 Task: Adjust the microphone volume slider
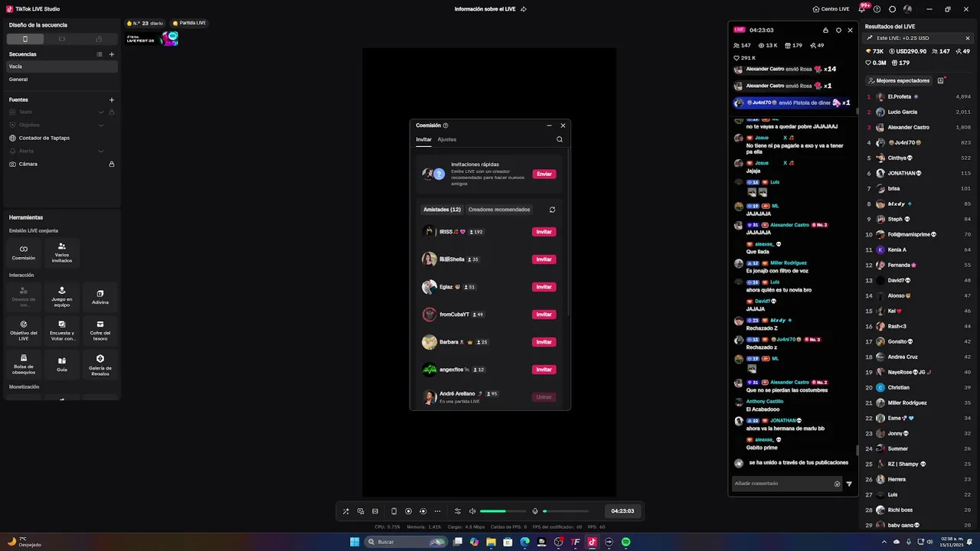[566, 511]
